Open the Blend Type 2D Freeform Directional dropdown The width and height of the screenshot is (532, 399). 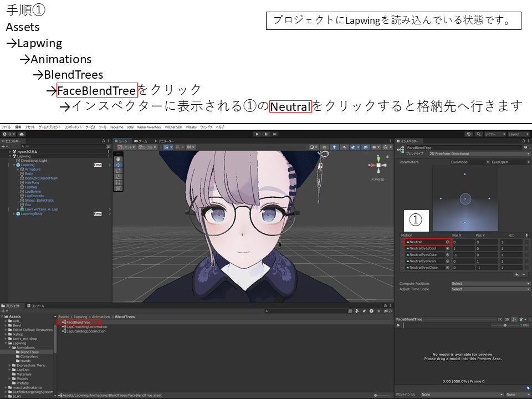point(479,154)
